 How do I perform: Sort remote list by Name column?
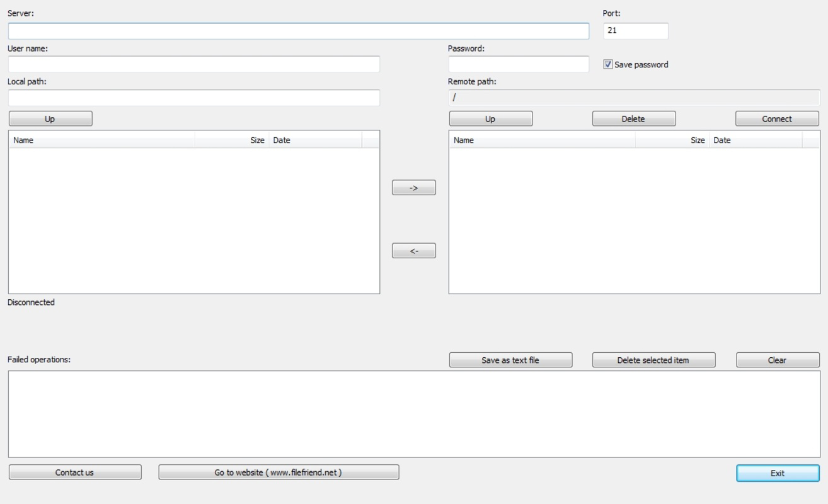pyautogui.click(x=543, y=140)
